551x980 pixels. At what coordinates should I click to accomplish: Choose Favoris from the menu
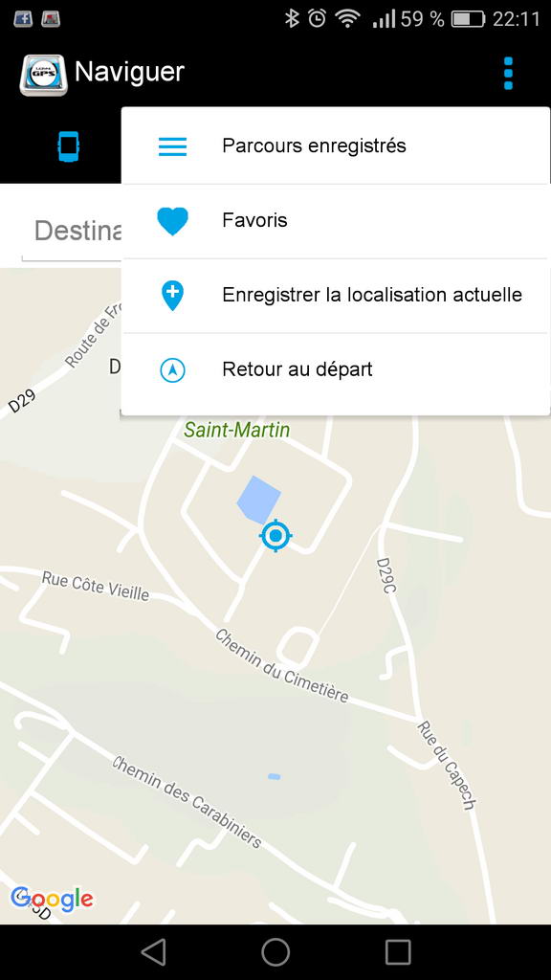pyautogui.click(x=336, y=221)
